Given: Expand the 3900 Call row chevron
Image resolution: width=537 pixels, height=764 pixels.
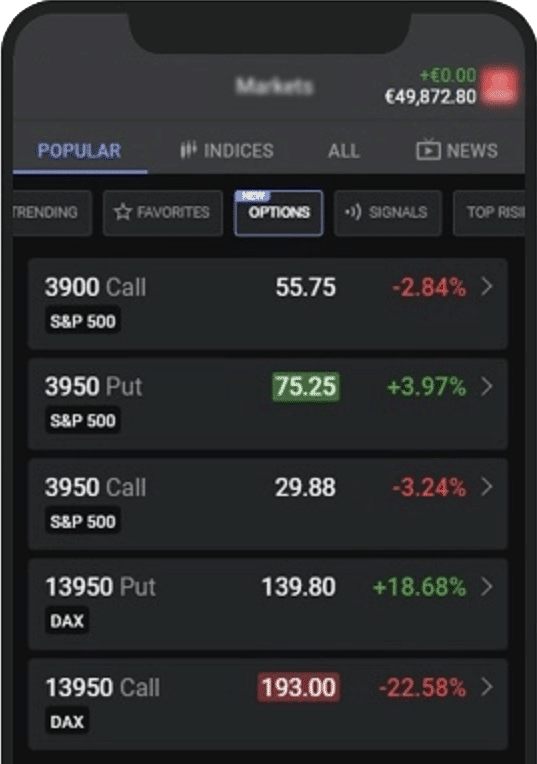Looking at the screenshot, I should click(x=486, y=286).
